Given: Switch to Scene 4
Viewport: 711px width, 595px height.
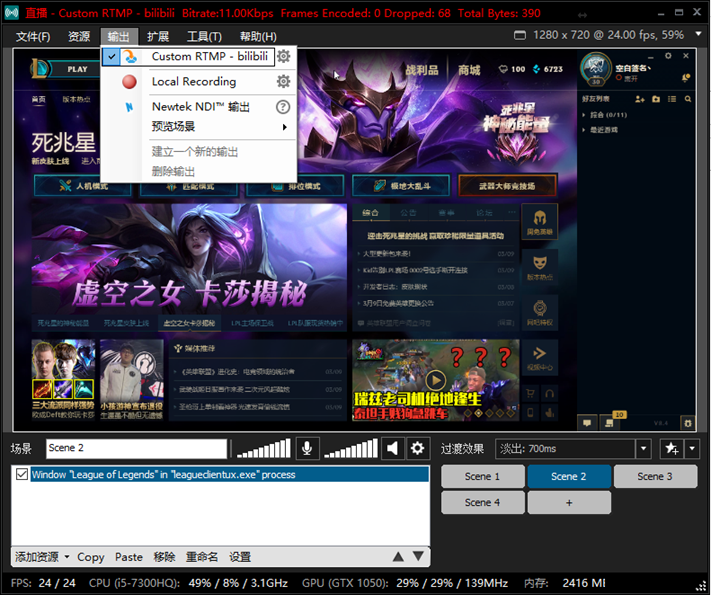Looking at the screenshot, I should coord(482,502).
